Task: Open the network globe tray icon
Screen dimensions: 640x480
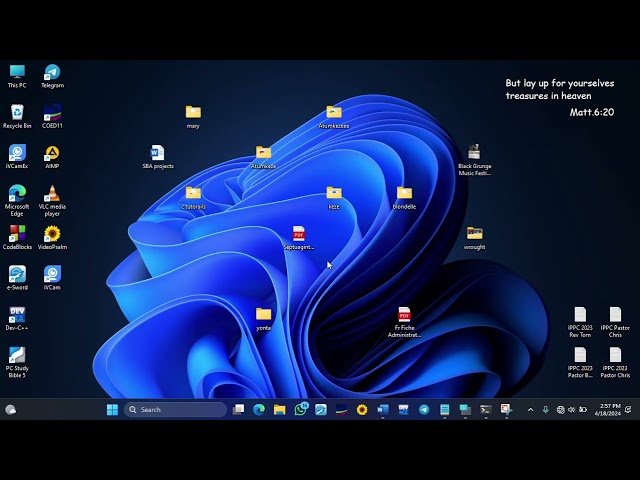Action: 560,409
